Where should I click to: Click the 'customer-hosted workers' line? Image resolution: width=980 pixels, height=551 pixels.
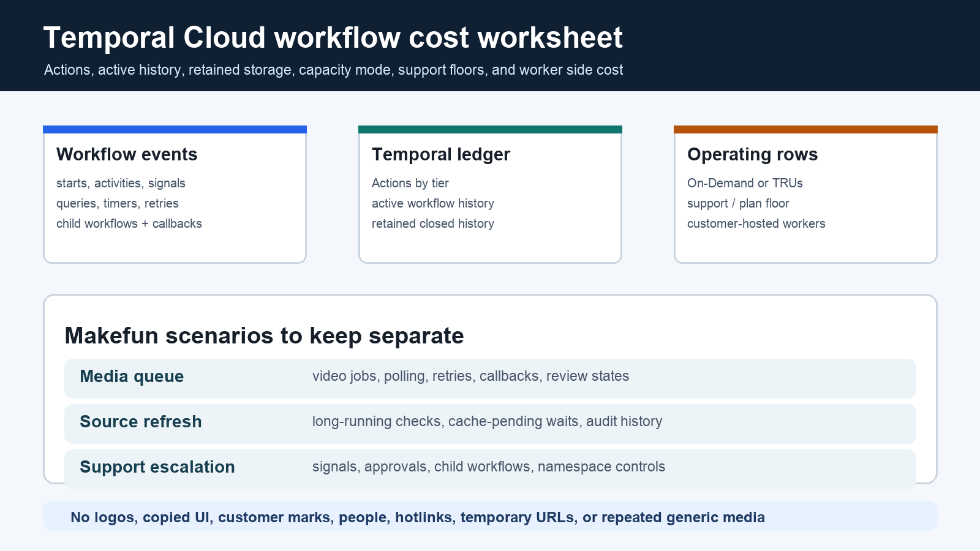tap(756, 223)
